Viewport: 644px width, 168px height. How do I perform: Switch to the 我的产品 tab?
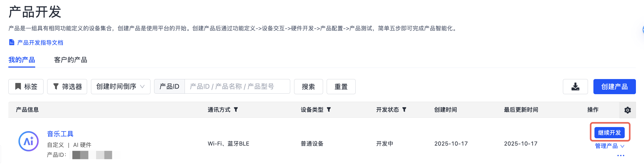(22, 60)
